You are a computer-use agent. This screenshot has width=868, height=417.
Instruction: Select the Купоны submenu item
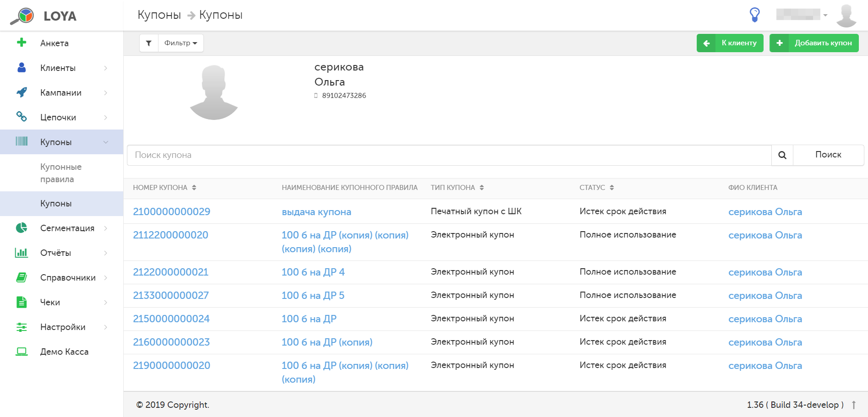(61, 204)
